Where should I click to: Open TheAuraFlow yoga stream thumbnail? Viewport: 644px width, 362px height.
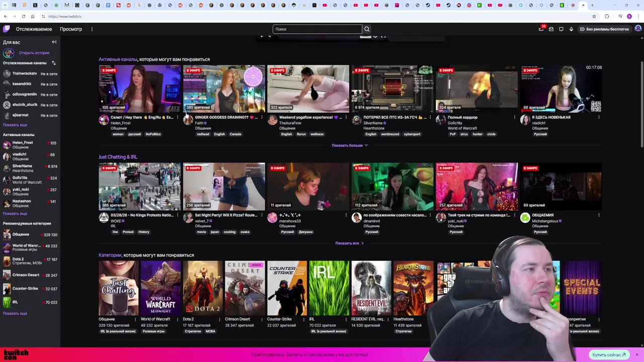[x=308, y=88]
